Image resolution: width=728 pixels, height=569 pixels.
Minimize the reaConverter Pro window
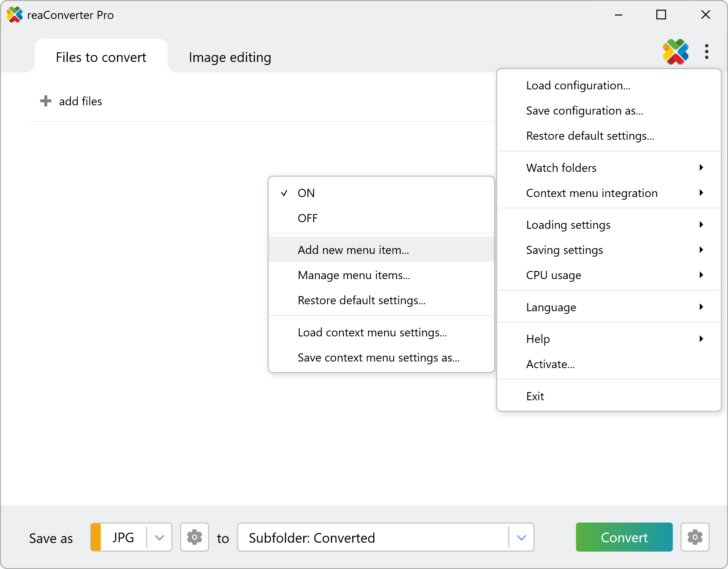(618, 15)
